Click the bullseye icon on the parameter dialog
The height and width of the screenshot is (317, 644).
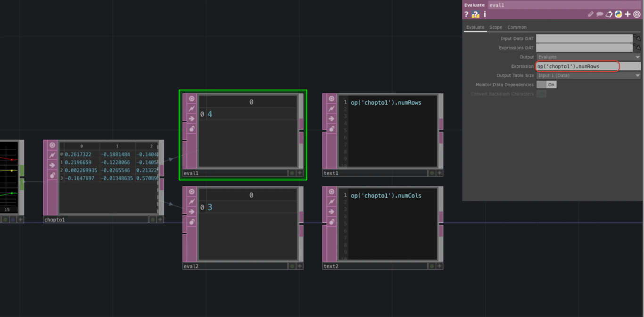tap(637, 14)
